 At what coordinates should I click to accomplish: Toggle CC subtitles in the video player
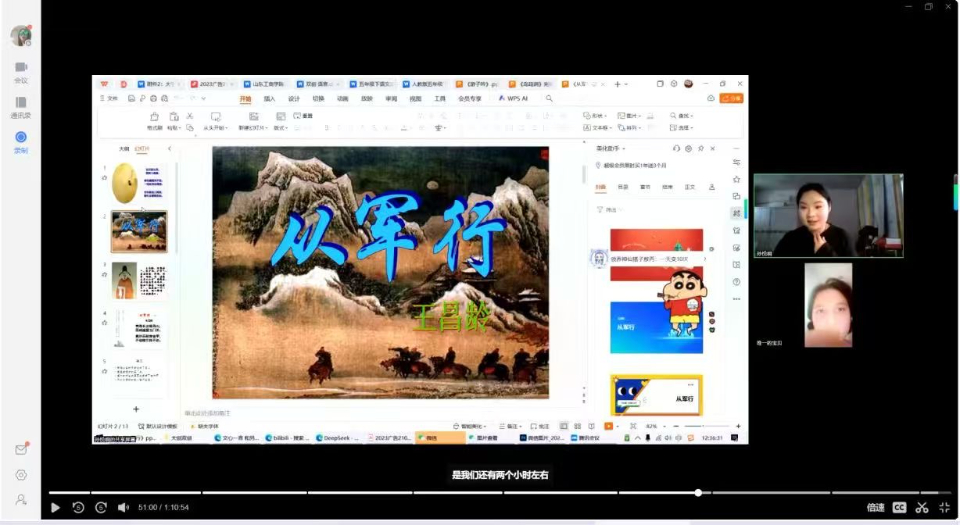click(899, 507)
